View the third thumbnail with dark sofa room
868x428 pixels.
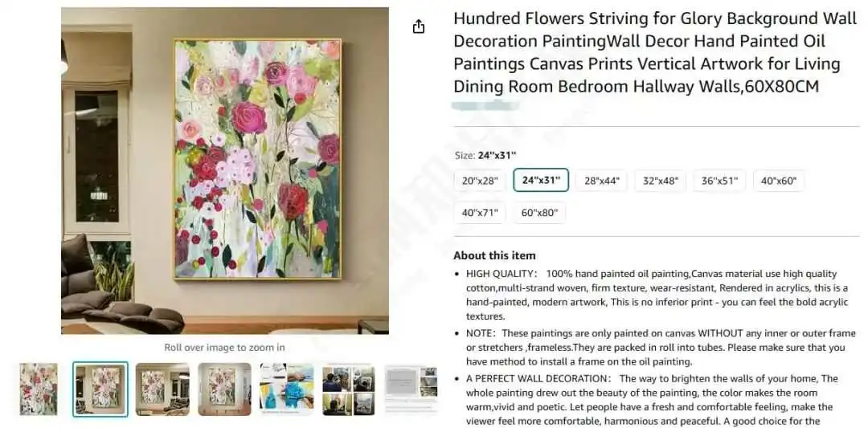point(162,389)
